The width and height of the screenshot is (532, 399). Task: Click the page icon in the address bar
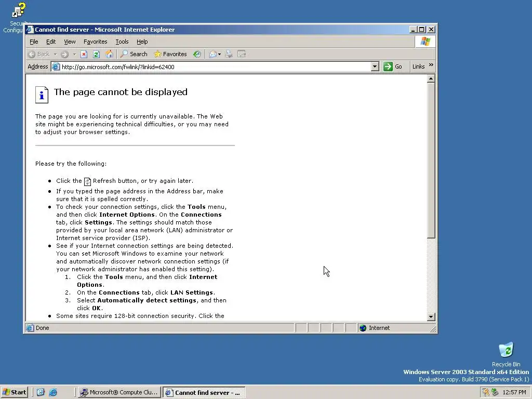tap(56, 67)
